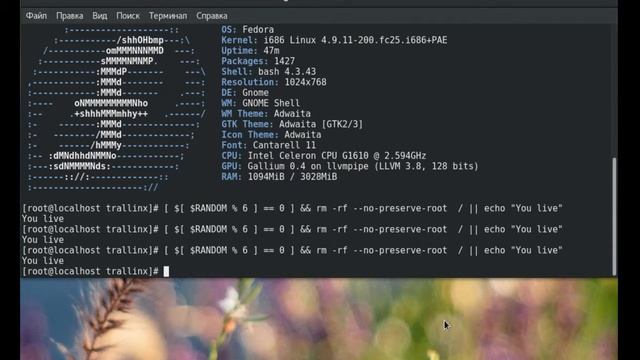
Task: Click the GTK Theme line
Action: point(292,124)
